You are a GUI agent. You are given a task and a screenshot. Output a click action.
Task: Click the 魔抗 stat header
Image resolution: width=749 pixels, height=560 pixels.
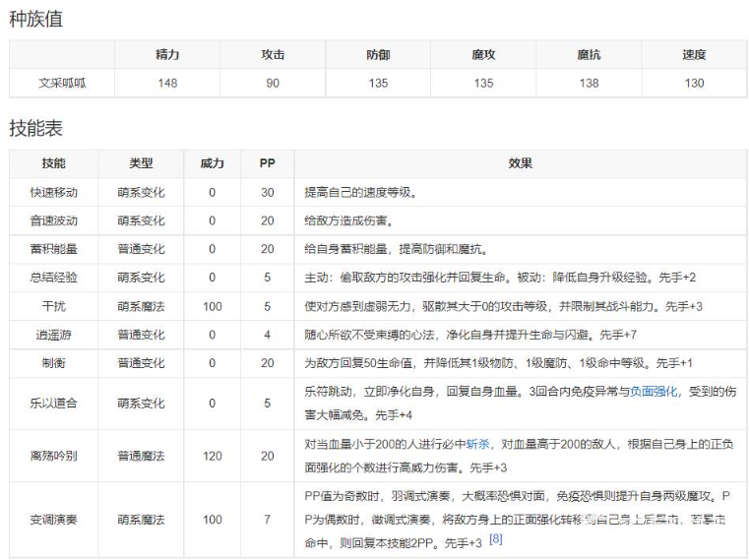(x=589, y=55)
